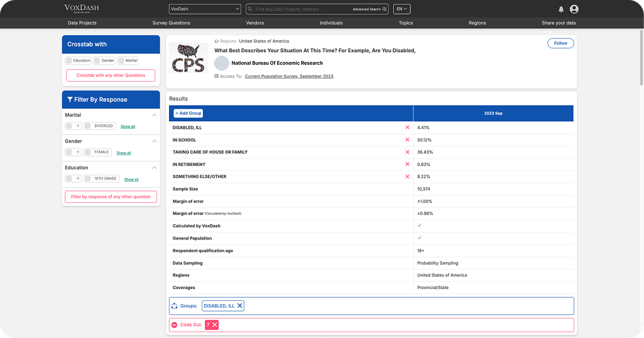Screen dimensions: 644x338
Task: Check the Education crosstab checkbox
Action: click(x=69, y=60)
